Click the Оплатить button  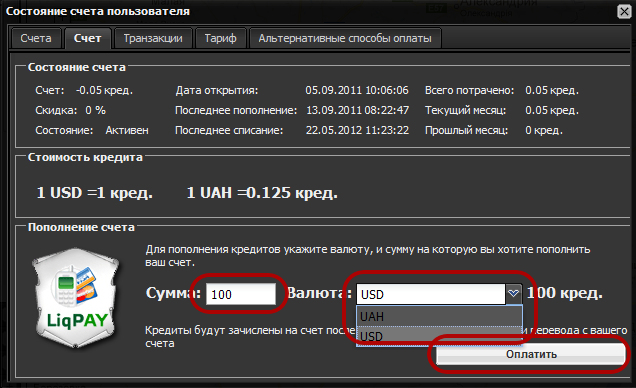[x=531, y=354]
